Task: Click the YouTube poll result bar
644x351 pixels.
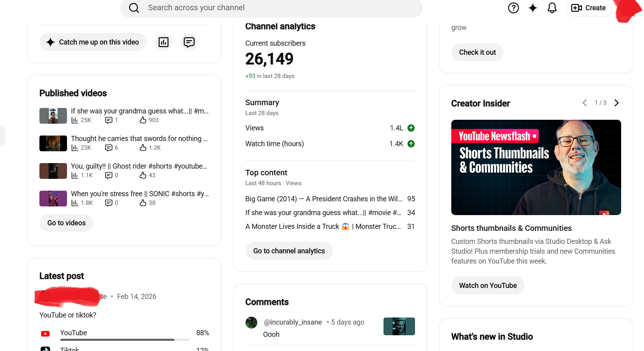Action: (125, 340)
